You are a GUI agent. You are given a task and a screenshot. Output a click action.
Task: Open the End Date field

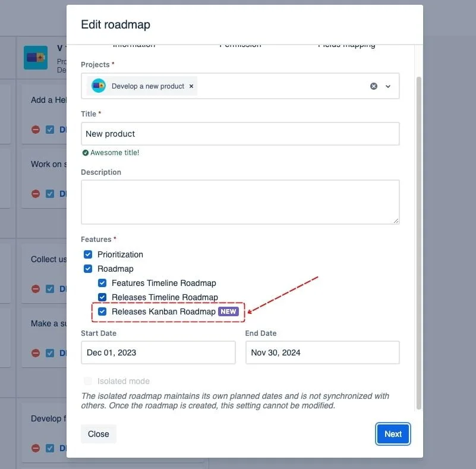coord(323,352)
